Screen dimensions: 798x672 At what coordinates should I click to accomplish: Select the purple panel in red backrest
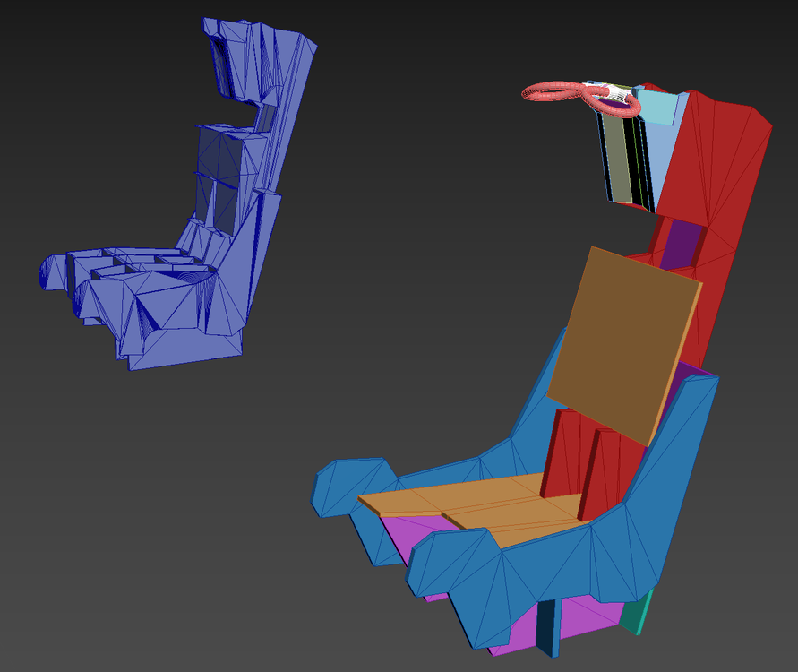coord(681,246)
